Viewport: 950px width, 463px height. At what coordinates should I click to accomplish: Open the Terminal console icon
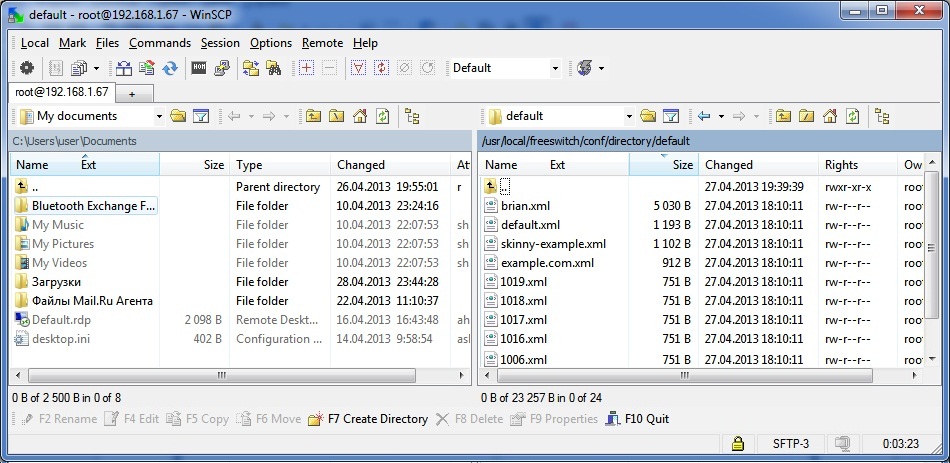click(x=199, y=68)
